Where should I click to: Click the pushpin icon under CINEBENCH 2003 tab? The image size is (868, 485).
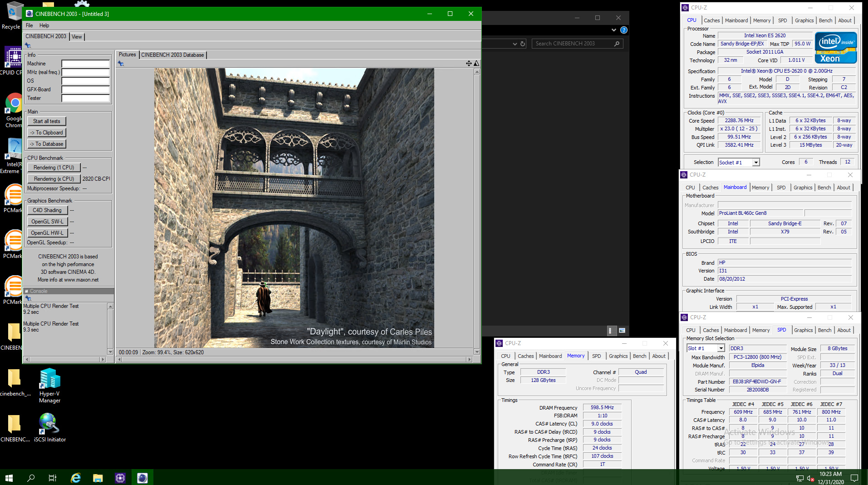pos(28,45)
